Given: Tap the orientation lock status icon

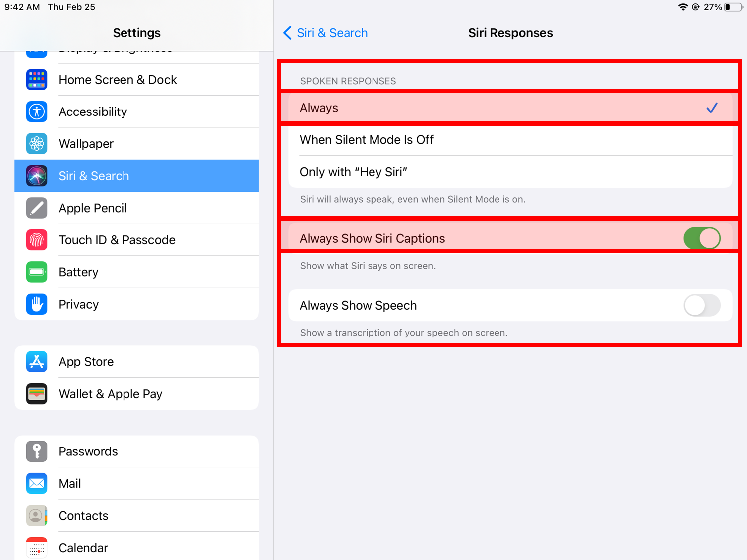Looking at the screenshot, I should 696,7.
